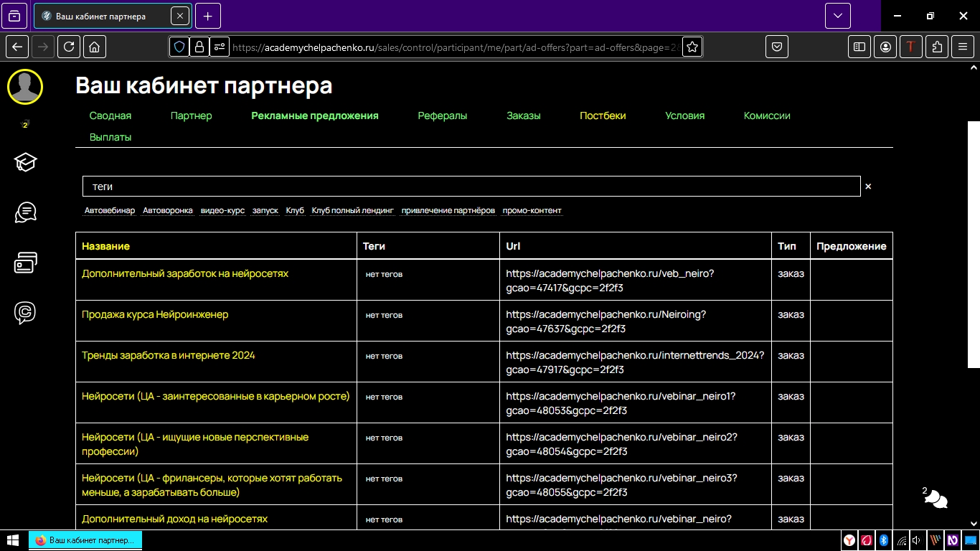Filter by привлечение партнёров tag

pos(448,211)
